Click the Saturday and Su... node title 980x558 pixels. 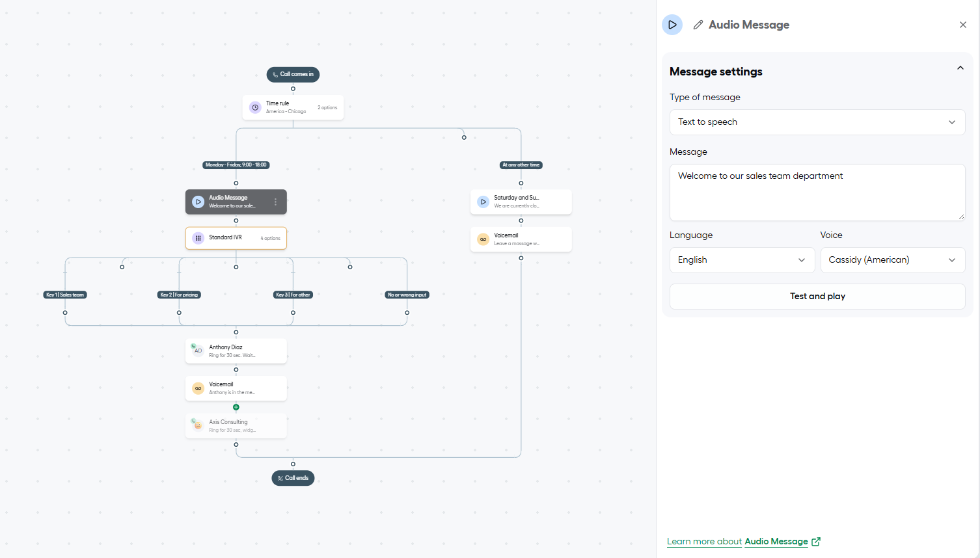(517, 198)
